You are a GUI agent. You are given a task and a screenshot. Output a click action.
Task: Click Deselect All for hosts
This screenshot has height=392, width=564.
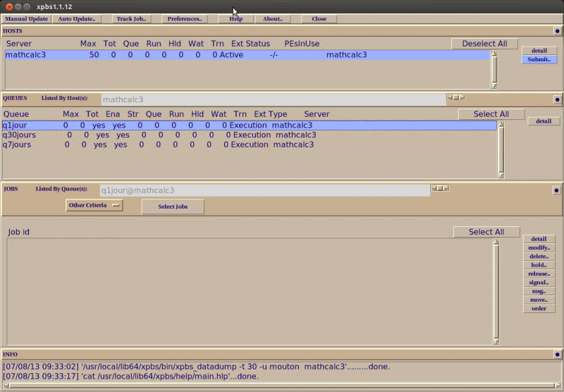click(x=484, y=44)
